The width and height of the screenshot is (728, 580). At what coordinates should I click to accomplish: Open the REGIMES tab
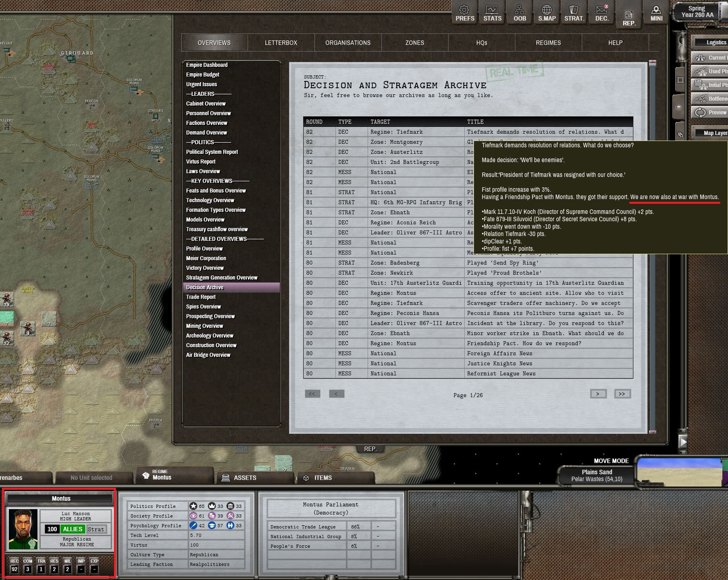click(548, 43)
